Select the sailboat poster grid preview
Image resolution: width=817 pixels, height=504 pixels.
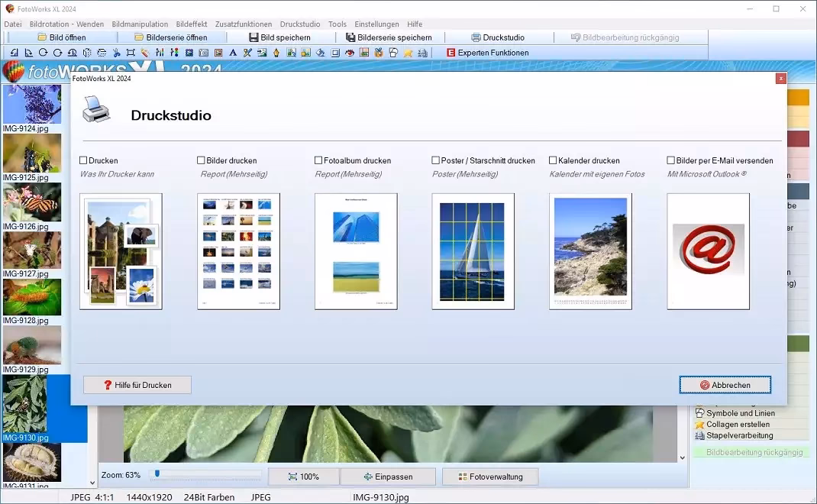click(473, 251)
